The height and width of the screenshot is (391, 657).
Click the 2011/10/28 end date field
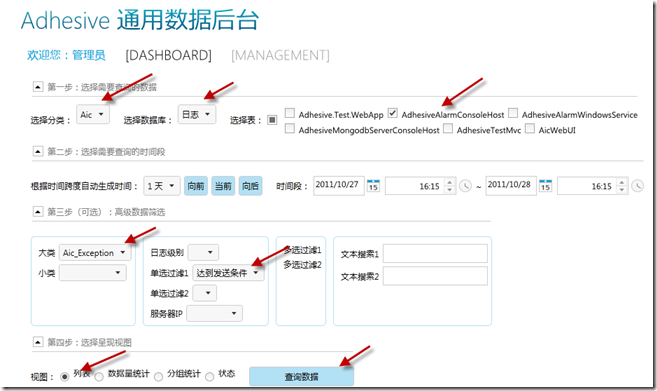tap(511, 185)
